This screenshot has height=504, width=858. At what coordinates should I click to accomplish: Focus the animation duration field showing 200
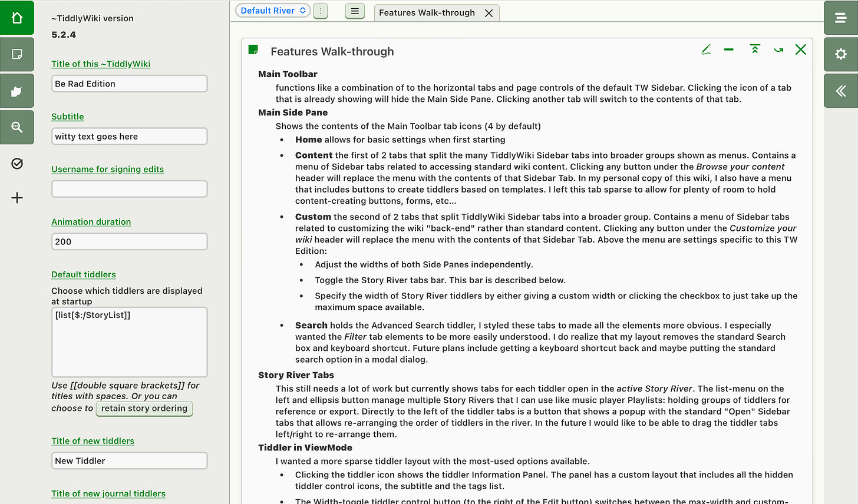(130, 241)
